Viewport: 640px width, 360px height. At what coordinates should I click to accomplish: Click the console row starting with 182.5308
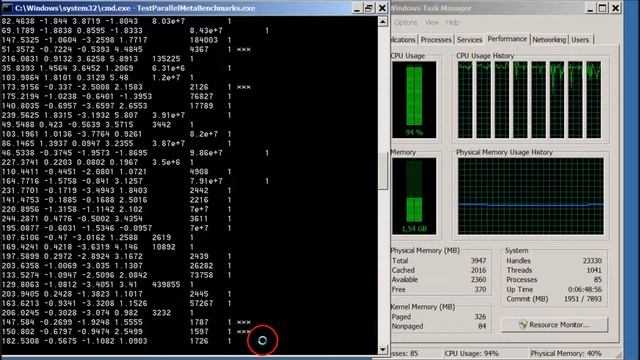click(x=116, y=341)
